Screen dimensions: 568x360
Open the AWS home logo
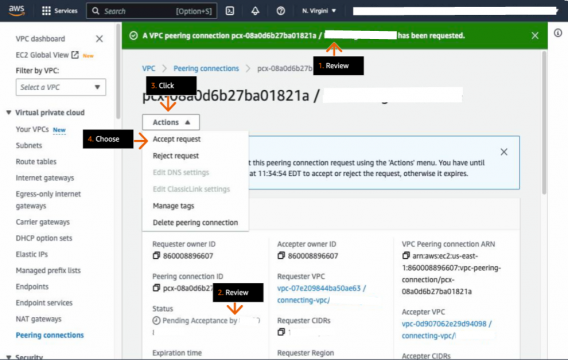[x=17, y=11]
